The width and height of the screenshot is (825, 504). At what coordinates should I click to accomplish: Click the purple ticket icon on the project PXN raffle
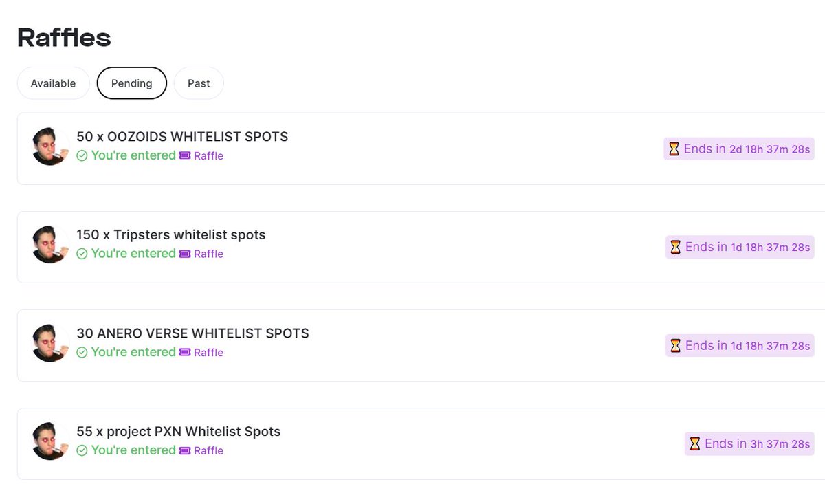(185, 451)
